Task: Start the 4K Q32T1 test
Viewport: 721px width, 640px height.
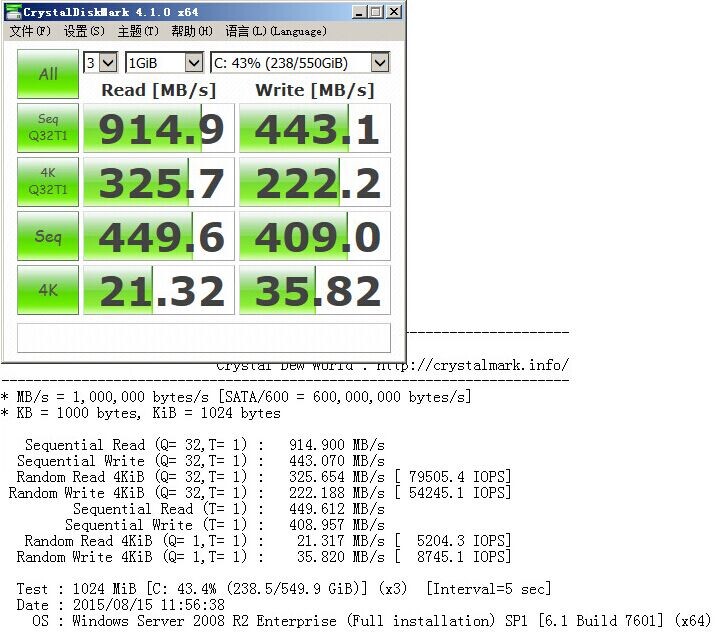Action: 48,182
